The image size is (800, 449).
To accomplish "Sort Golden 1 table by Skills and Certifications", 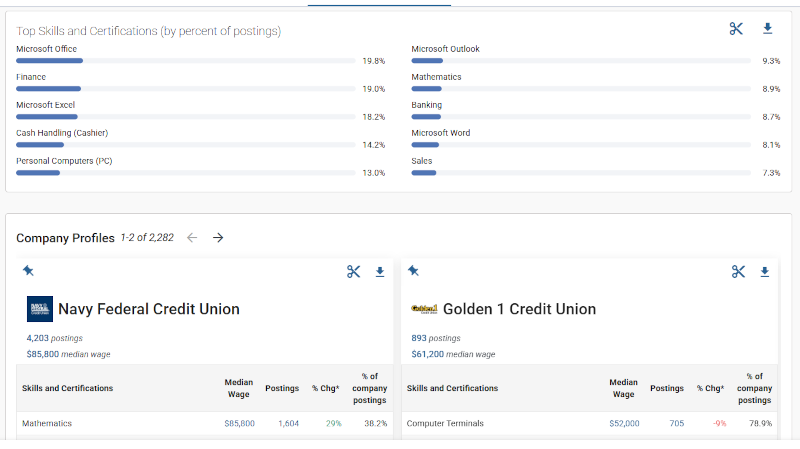I will click(452, 388).
